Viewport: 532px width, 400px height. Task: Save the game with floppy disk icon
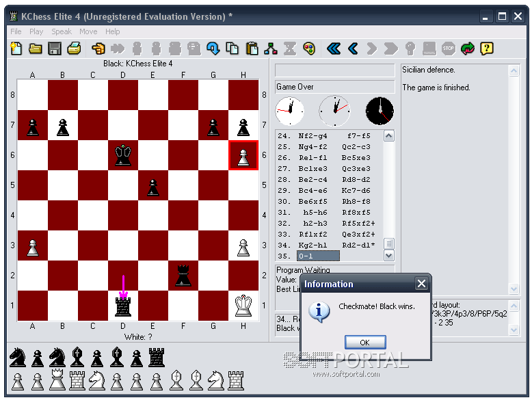tap(55, 49)
